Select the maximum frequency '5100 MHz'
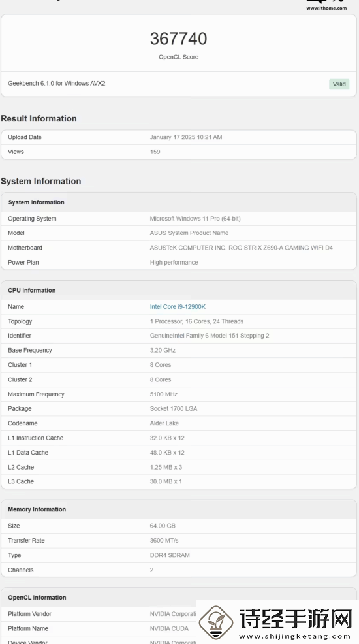 (x=164, y=394)
